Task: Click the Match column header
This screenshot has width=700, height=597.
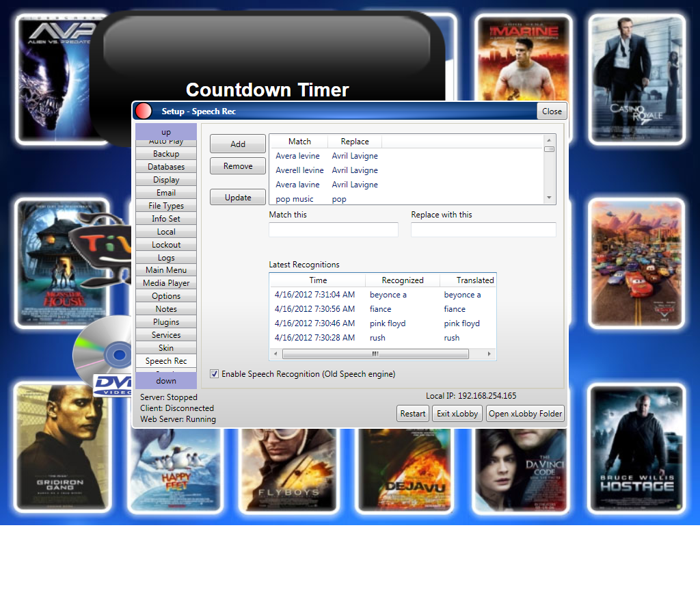Action: (299, 141)
